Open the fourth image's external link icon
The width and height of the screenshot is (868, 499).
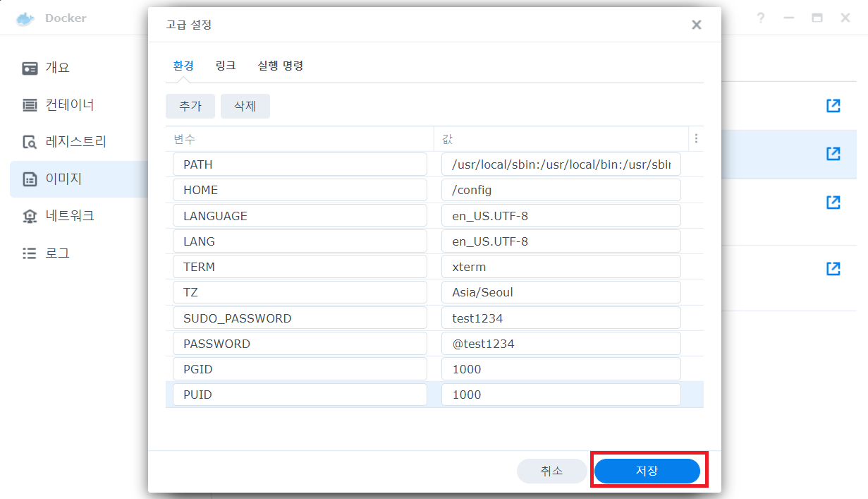click(x=833, y=269)
